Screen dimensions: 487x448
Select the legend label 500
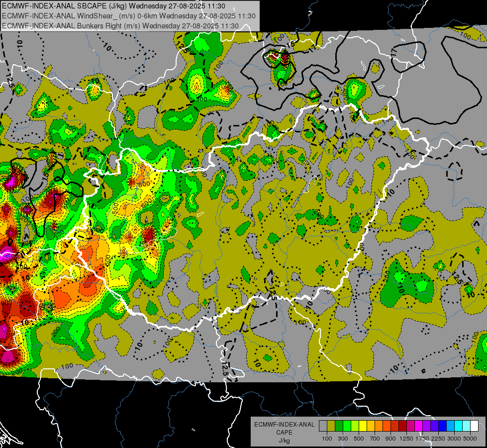359,439
